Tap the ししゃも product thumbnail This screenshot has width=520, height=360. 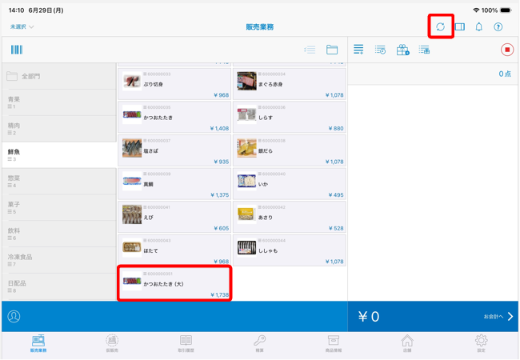pyautogui.click(x=247, y=248)
